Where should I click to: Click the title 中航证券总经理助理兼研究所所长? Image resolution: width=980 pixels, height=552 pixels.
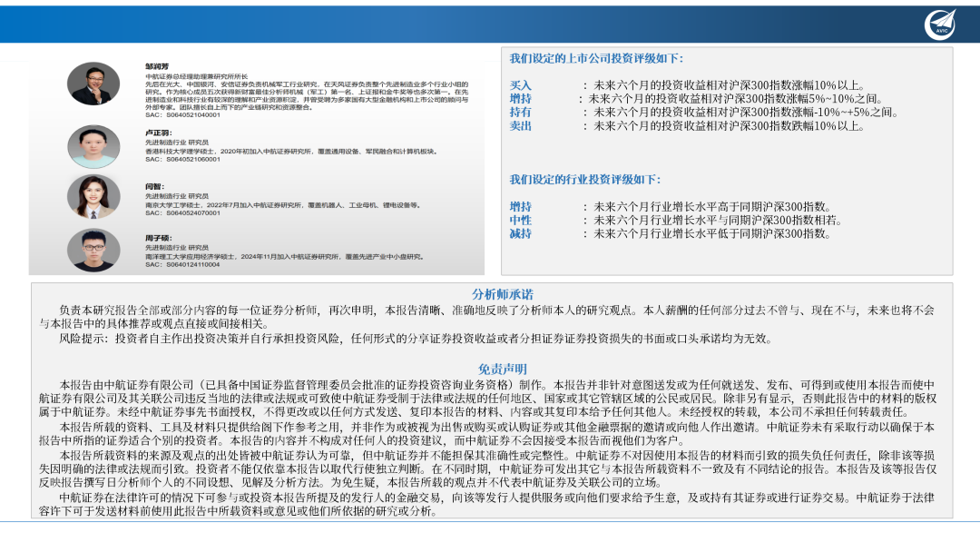coord(196,76)
